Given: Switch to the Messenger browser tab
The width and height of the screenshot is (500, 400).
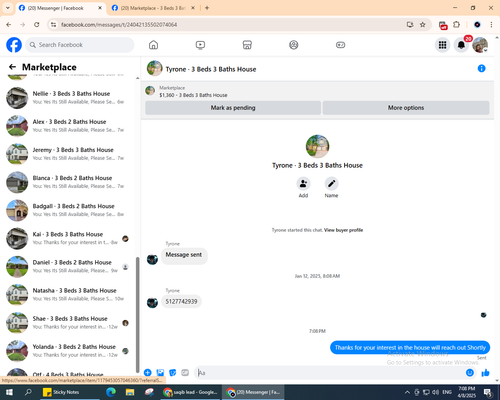Looking at the screenshot, I should pos(60,8).
